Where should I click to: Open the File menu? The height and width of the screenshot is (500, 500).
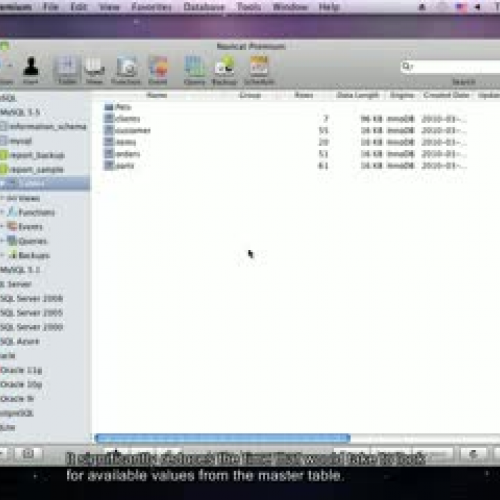51,7
